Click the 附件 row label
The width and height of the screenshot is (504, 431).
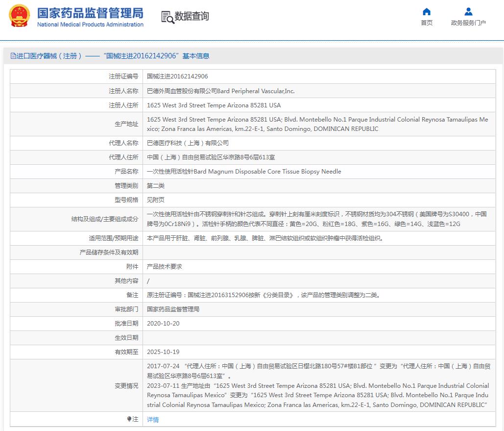(x=132, y=267)
